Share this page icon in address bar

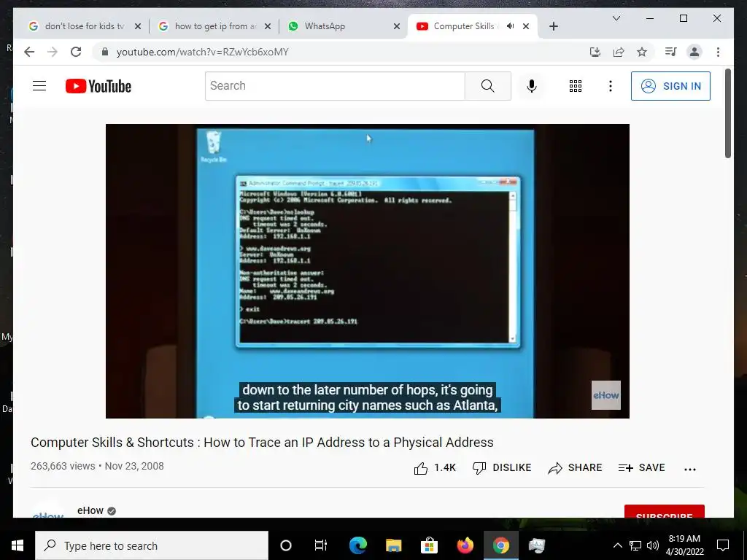pos(619,52)
